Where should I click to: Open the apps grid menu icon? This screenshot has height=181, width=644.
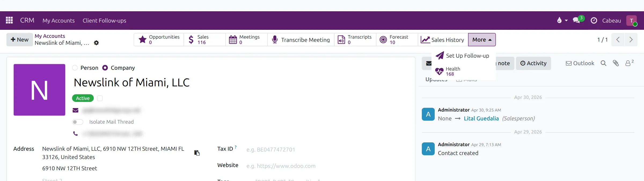pos(9,20)
